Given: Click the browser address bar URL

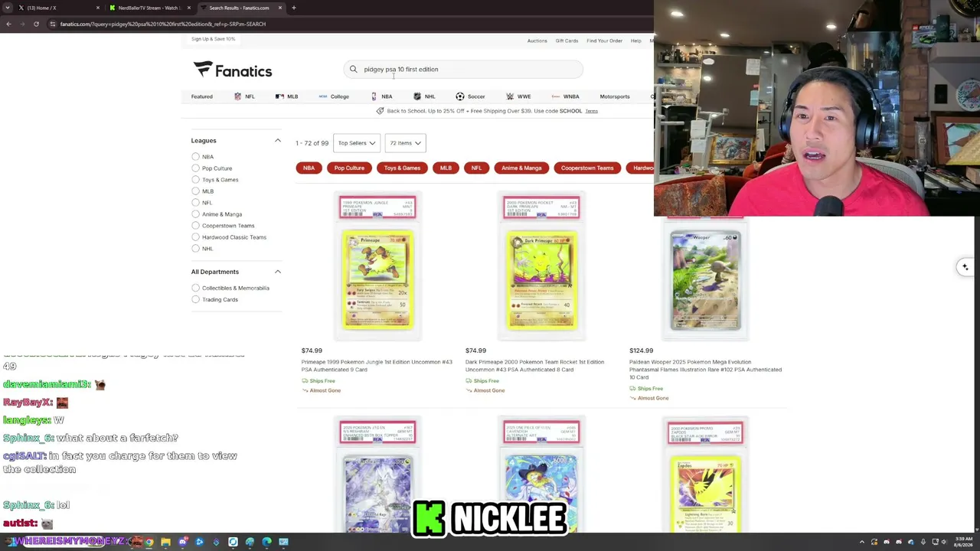Looking at the screenshot, I should (x=163, y=24).
